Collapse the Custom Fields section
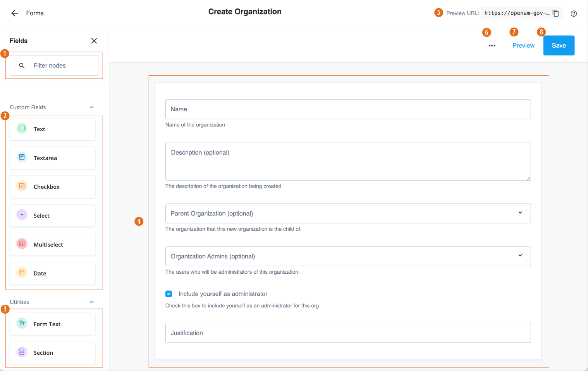The height and width of the screenshot is (371, 588). [x=92, y=107]
